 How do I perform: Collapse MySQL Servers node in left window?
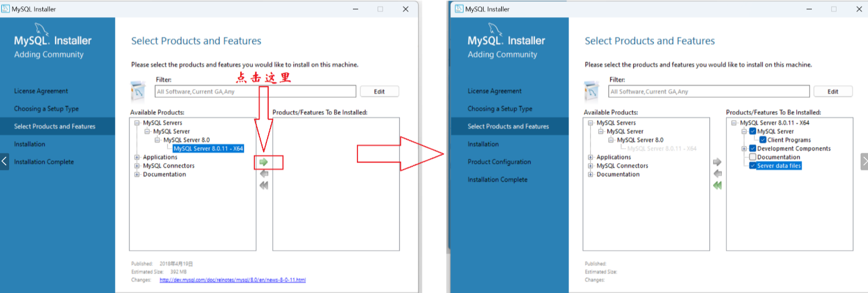(x=138, y=123)
